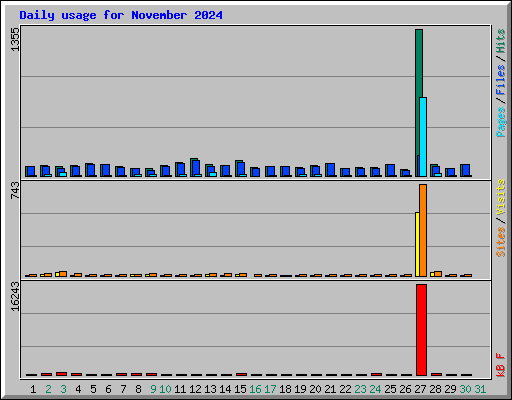
Task: Click day label 30 on the axis
Action: point(465,389)
